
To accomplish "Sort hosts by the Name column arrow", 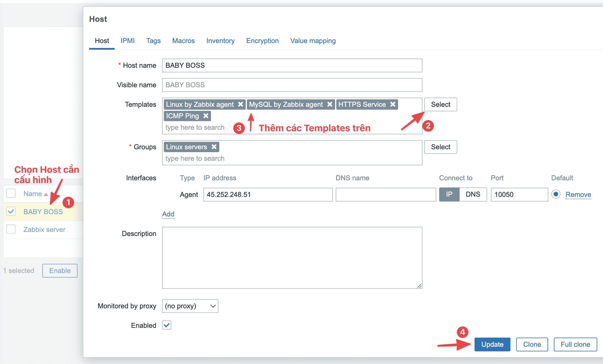I will 46,194.
